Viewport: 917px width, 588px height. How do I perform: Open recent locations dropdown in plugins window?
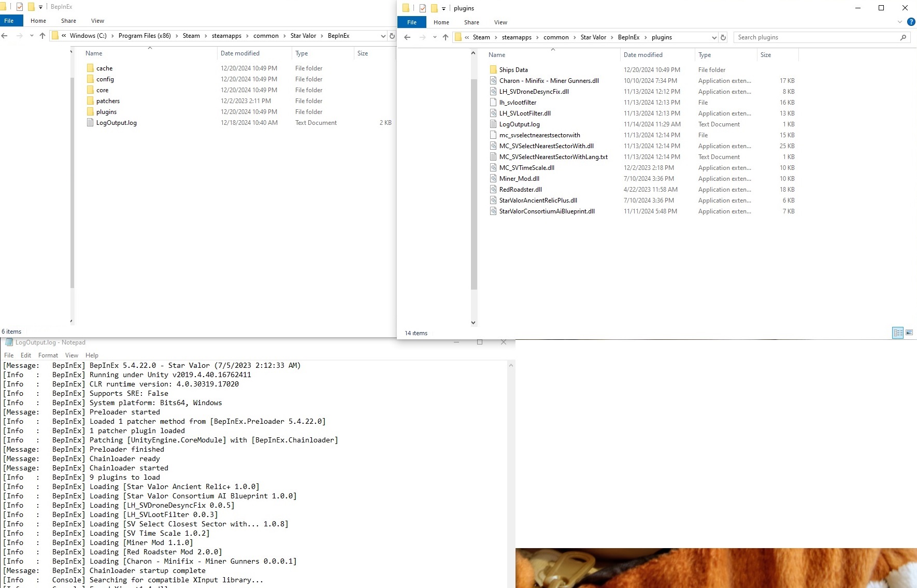point(435,37)
